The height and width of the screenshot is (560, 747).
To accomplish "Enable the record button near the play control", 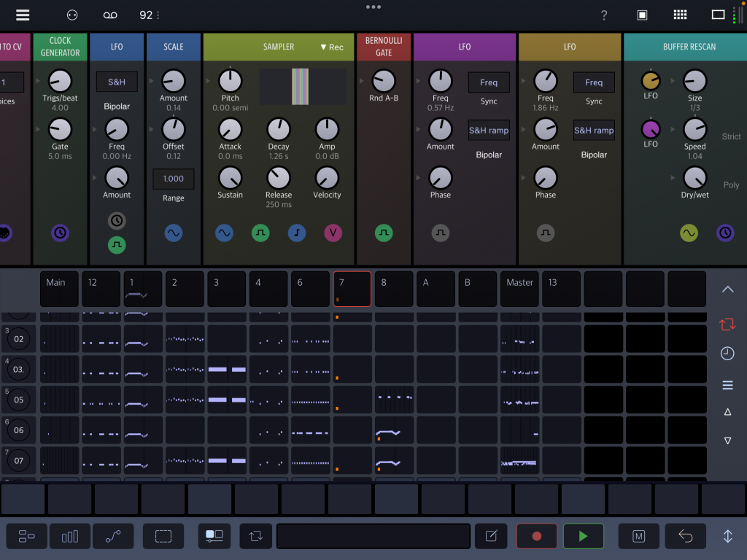I will [x=536, y=536].
